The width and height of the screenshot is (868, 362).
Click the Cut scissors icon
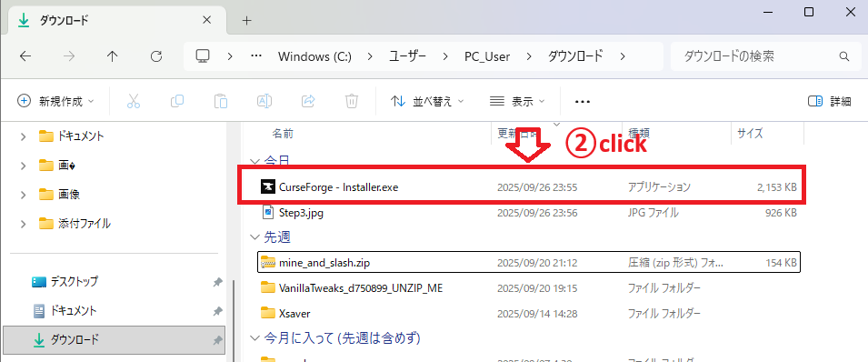(x=134, y=101)
